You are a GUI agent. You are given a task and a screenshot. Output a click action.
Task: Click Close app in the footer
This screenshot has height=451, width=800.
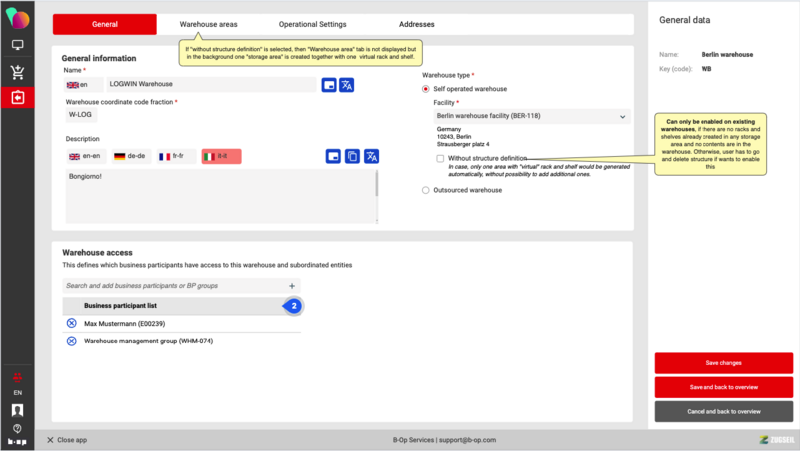pyautogui.click(x=67, y=440)
